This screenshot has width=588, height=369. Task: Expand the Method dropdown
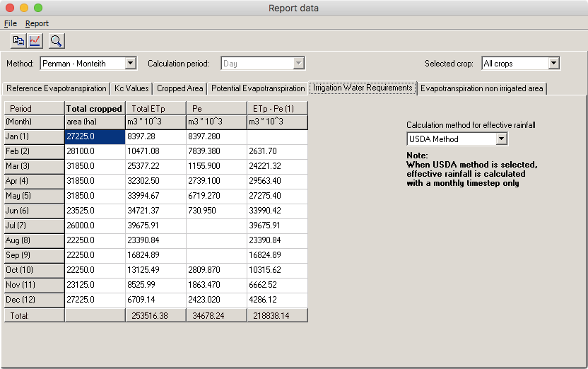pos(130,64)
